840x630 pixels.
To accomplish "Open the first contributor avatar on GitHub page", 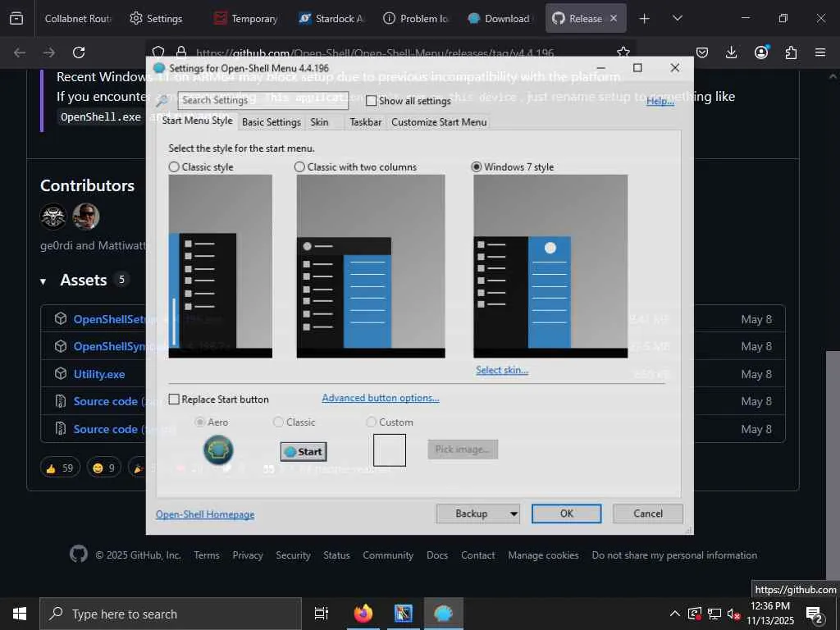I will 53,217.
